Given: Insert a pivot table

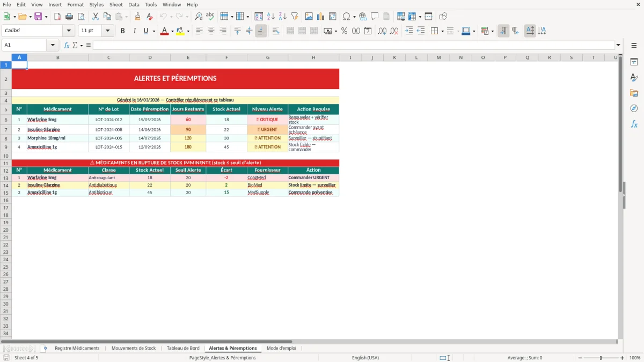Looking at the screenshot, I should [333, 16].
